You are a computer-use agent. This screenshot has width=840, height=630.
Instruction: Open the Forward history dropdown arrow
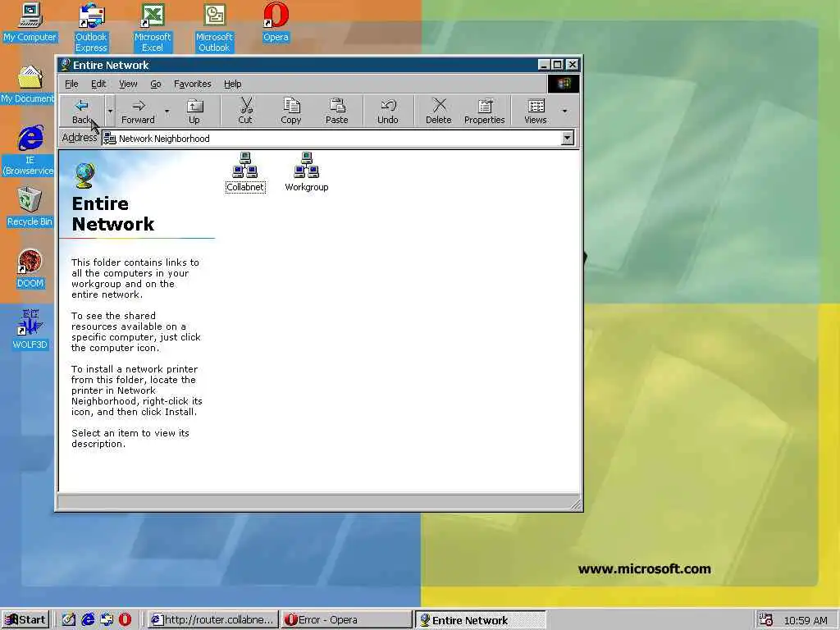[x=167, y=111]
